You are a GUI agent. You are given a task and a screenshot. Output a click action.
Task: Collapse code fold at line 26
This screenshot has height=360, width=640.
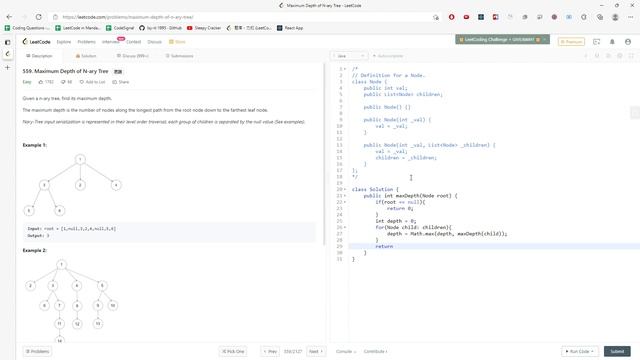(345, 227)
